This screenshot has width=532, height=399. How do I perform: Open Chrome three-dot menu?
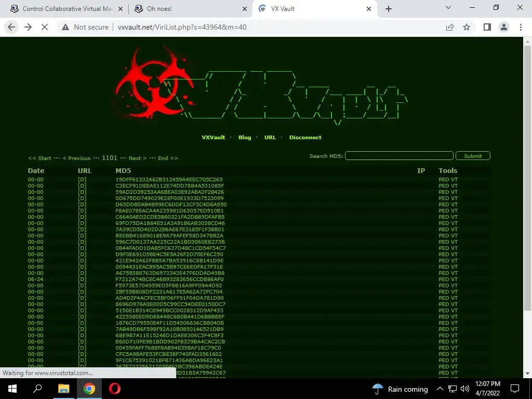521,27
